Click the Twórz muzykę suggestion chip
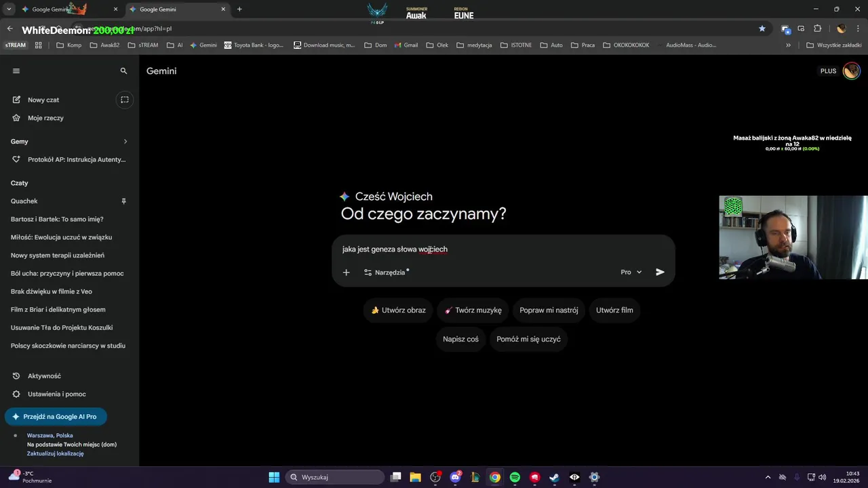The width and height of the screenshot is (868, 488). (473, 310)
